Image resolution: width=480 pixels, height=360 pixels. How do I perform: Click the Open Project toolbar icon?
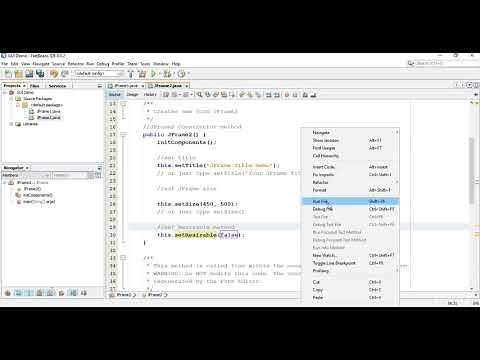[29, 74]
